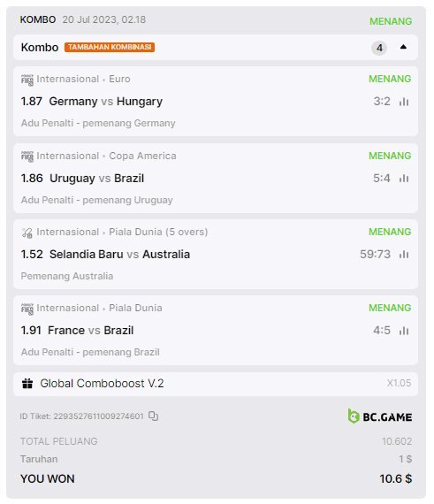This screenshot has width=434, height=504.
Task: Click the ticket ID number text
Action: click(98, 416)
